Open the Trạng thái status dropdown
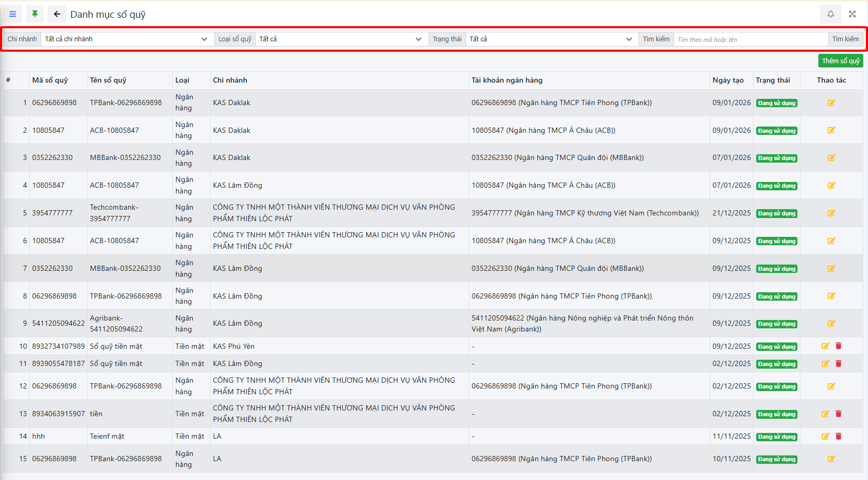The image size is (868, 480). point(551,39)
